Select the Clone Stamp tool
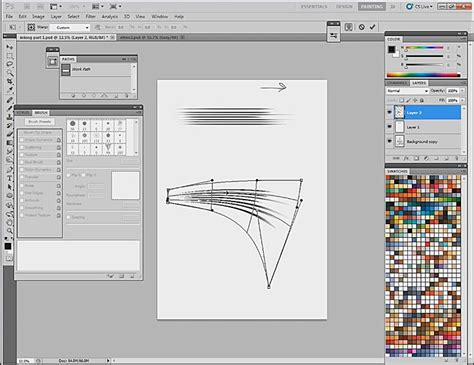Image resolution: width=474 pixels, height=365 pixels. point(9,117)
